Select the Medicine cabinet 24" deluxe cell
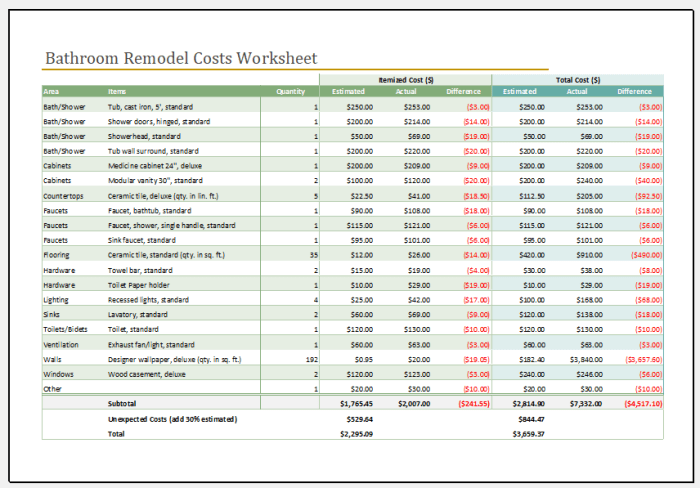The width and height of the screenshot is (700, 488). [x=155, y=166]
